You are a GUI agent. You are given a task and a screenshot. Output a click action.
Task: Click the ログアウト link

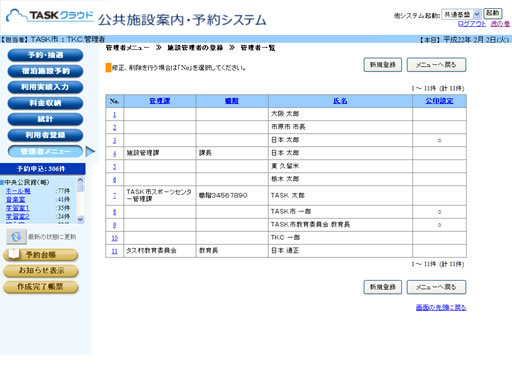[472, 24]
